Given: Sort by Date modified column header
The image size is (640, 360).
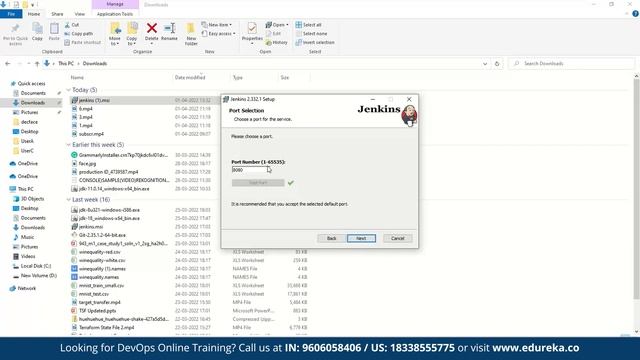Looking at the screenshot, I should coord(190,78).
